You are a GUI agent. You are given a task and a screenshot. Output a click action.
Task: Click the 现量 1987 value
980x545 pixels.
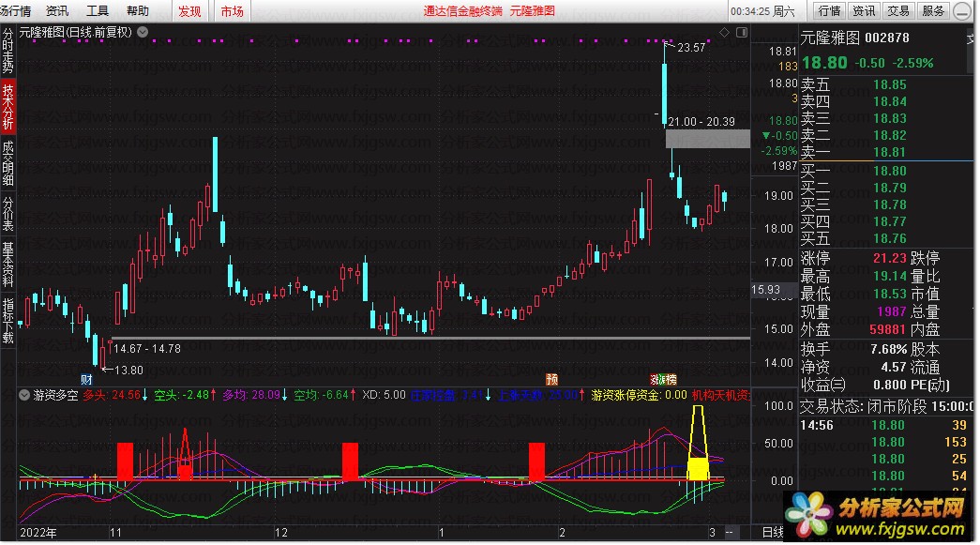pos(892,311)
